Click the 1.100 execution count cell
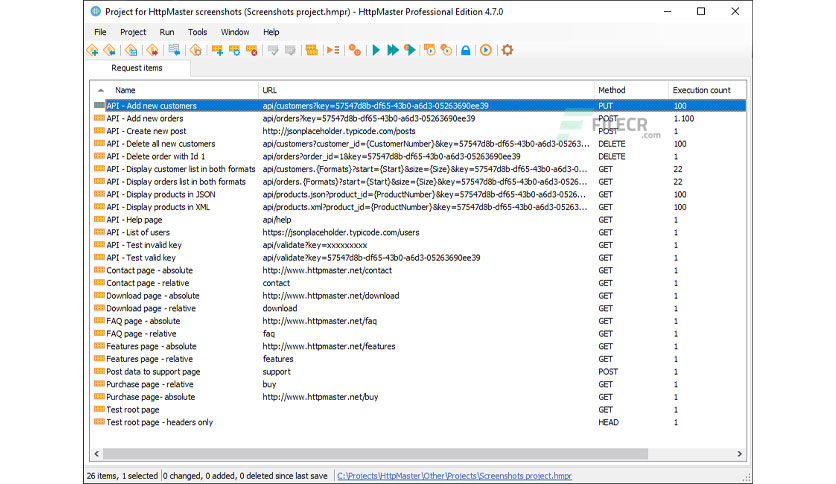836x484 pixels. click(x=684, y=118)
